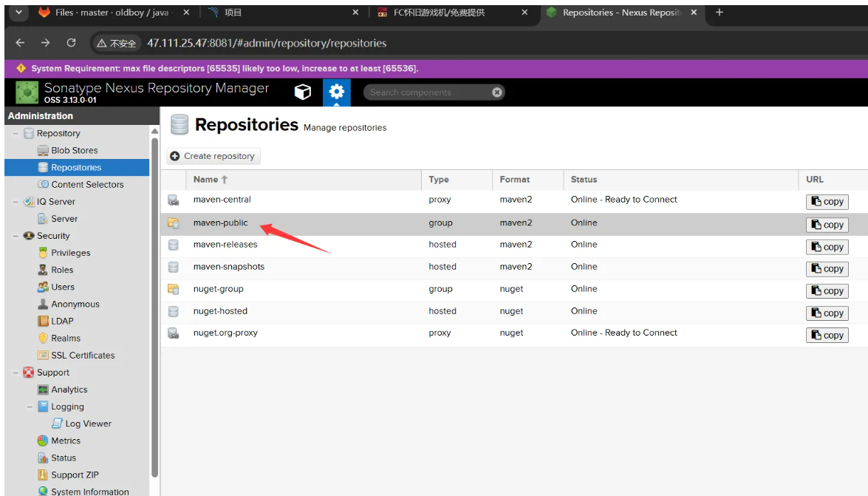Sort by the Format column header
Screen dimensions: 868x496
tap(527, 180)
